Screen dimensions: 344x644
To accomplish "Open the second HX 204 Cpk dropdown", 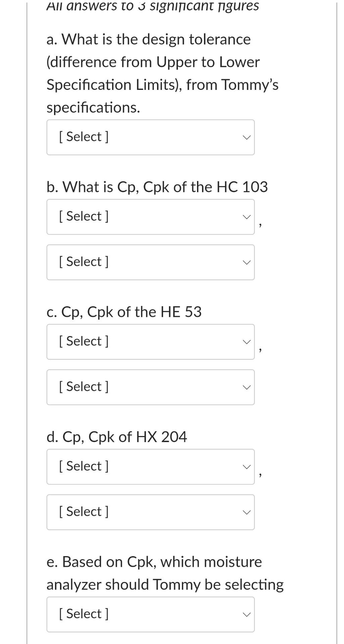I will [150, 512].
